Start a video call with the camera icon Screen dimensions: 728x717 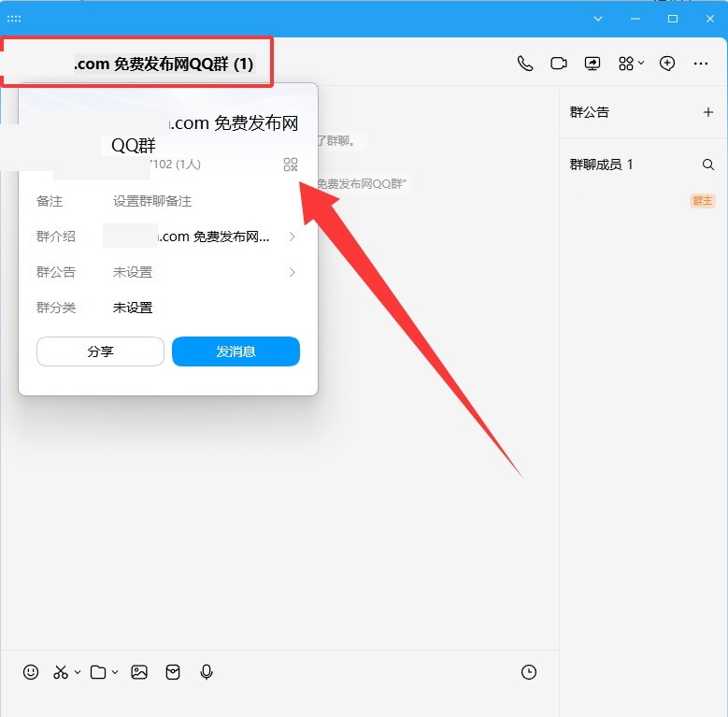(559, 64)
